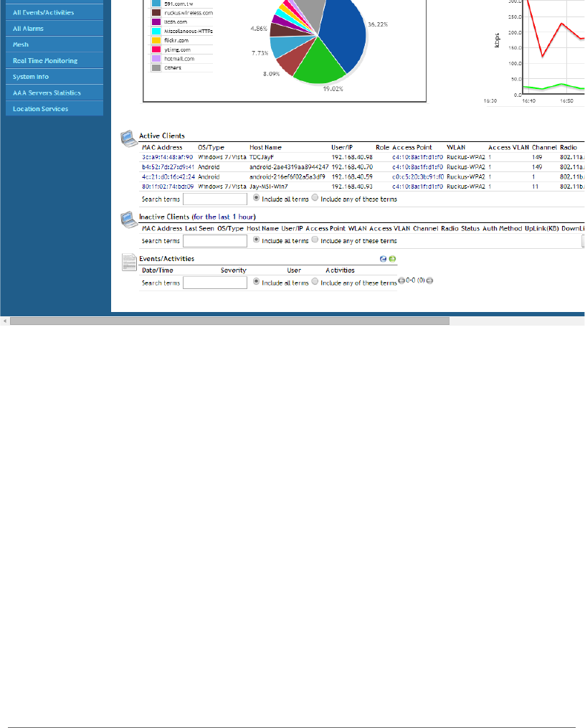Click IP address 192.168.40.70
585x728 pixels.
click(x=352, y=167)
